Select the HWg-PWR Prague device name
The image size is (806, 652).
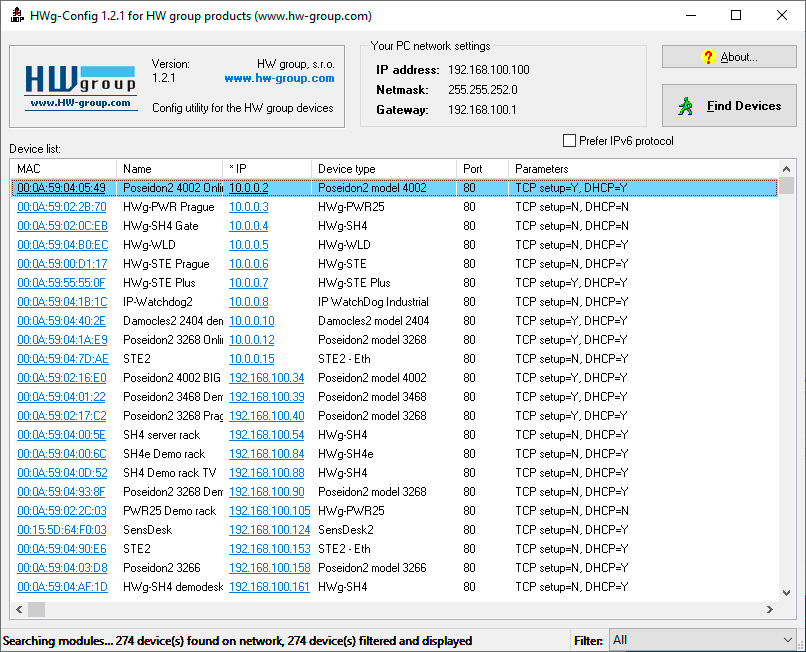(x=169, y=207)
